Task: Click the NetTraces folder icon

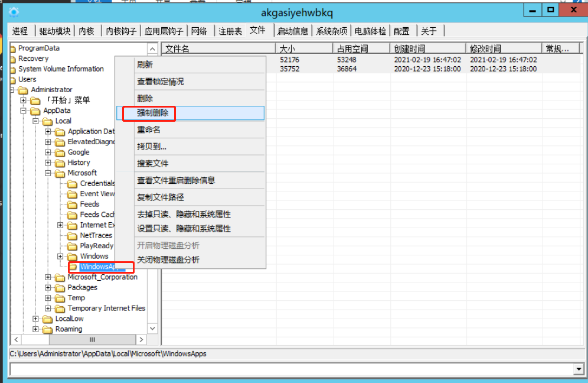Action: (x=72, y=236)
